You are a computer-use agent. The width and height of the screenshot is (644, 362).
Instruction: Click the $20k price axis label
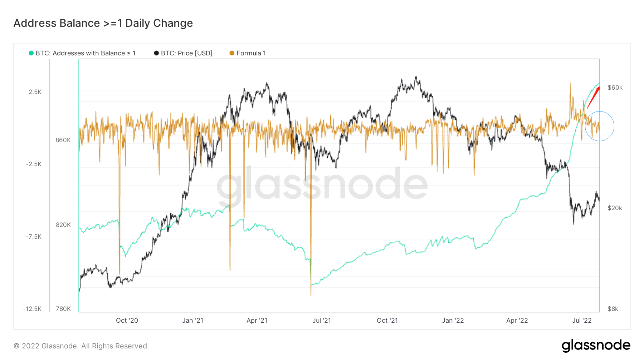(x=615, y=208)
